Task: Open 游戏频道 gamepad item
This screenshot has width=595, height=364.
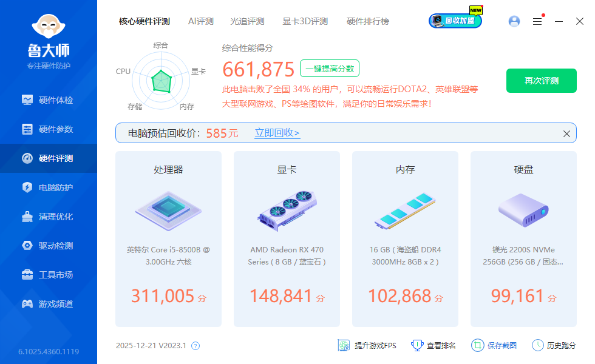Action: 49,304
